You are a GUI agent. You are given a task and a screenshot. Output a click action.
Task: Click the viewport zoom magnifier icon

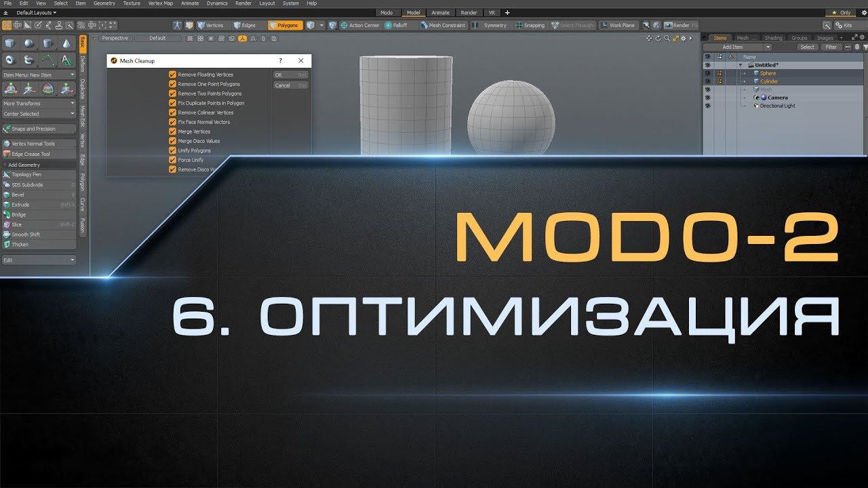click(x=667, y=38)
